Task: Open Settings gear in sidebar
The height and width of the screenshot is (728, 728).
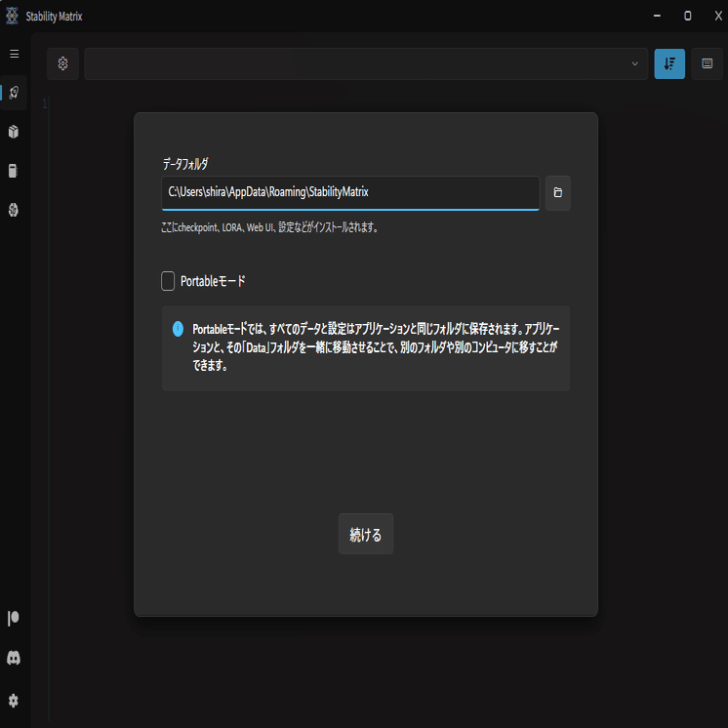Action: pyautogui.click(x=14, y=700)
